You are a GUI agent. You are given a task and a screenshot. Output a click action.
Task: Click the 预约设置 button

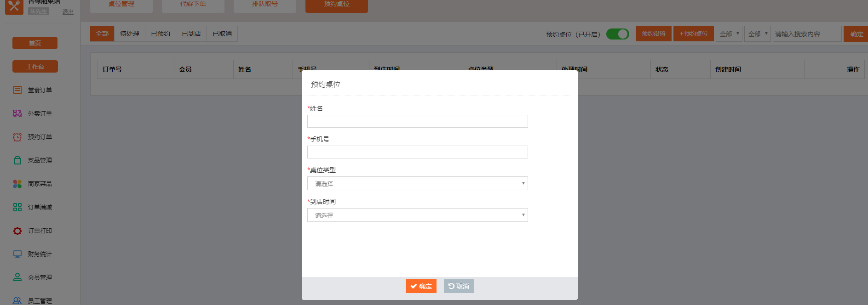tap(653, 34)
